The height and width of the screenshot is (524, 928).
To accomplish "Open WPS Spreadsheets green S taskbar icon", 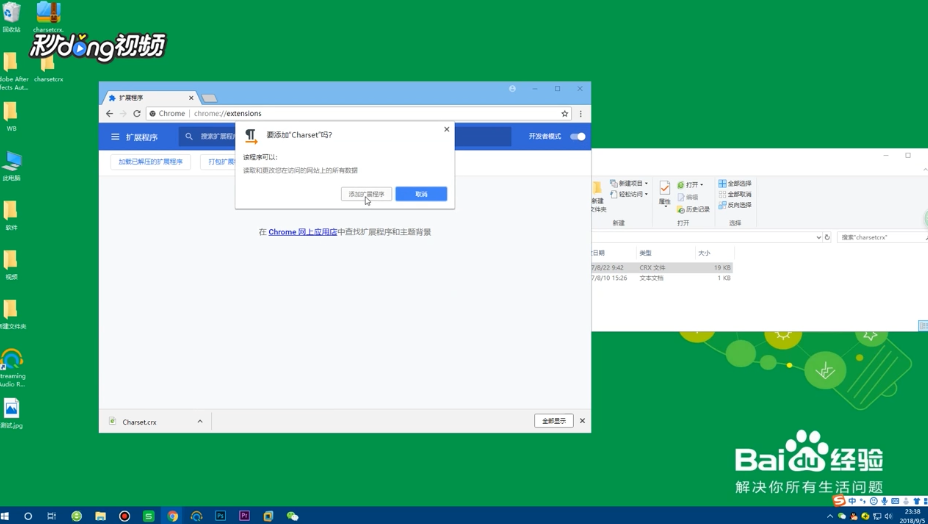I will 149,516.
